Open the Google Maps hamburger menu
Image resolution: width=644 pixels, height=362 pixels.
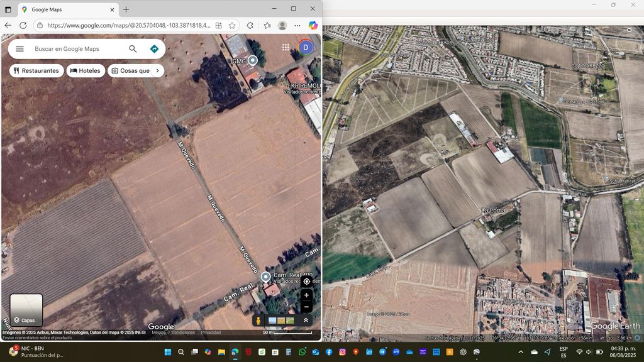coord(19,49)
